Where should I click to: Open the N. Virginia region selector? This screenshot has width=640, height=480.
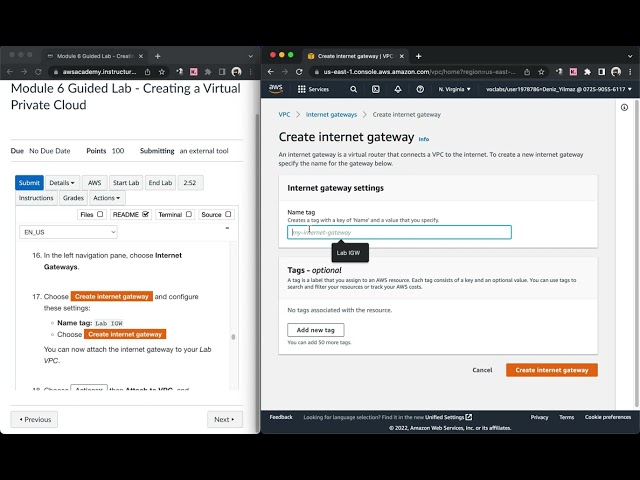click(454, 89)
